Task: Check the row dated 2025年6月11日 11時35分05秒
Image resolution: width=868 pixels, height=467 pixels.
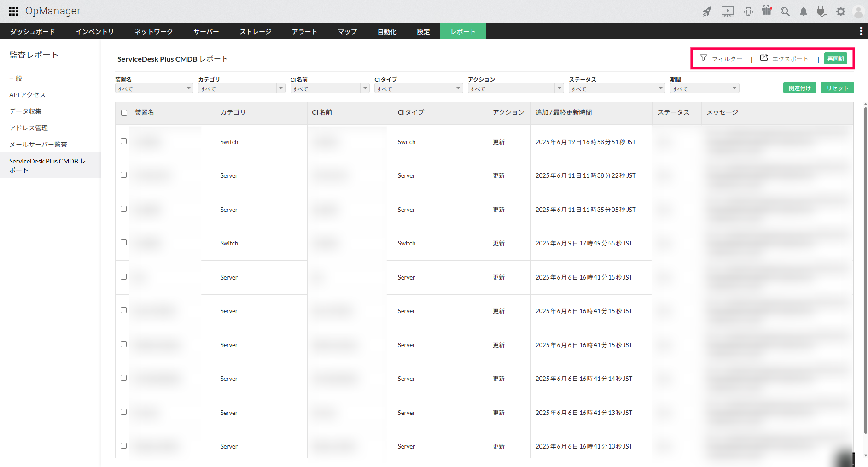Action: coord(123,209)
